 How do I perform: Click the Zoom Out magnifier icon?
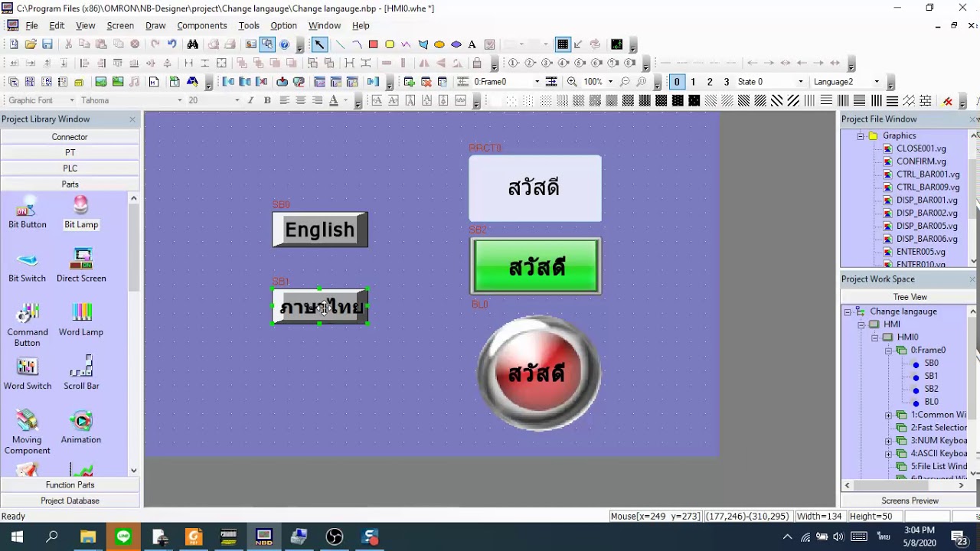click(625, 81)
